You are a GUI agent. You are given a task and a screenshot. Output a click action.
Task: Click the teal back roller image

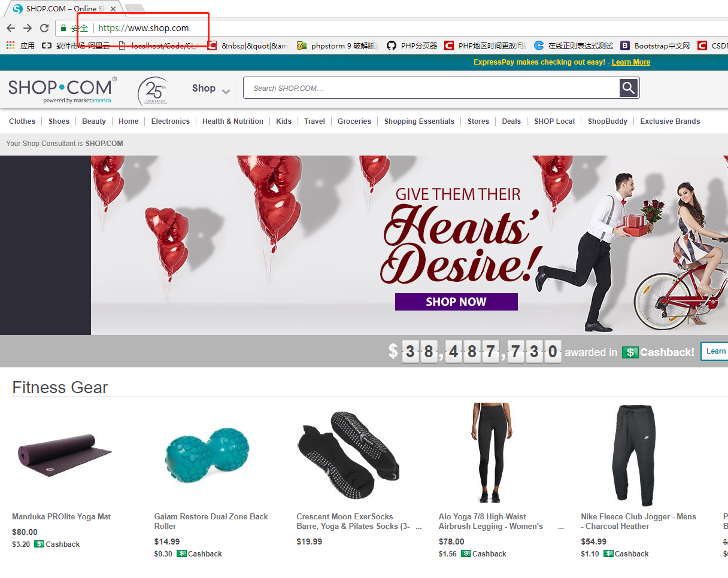[x=207, y=456]
